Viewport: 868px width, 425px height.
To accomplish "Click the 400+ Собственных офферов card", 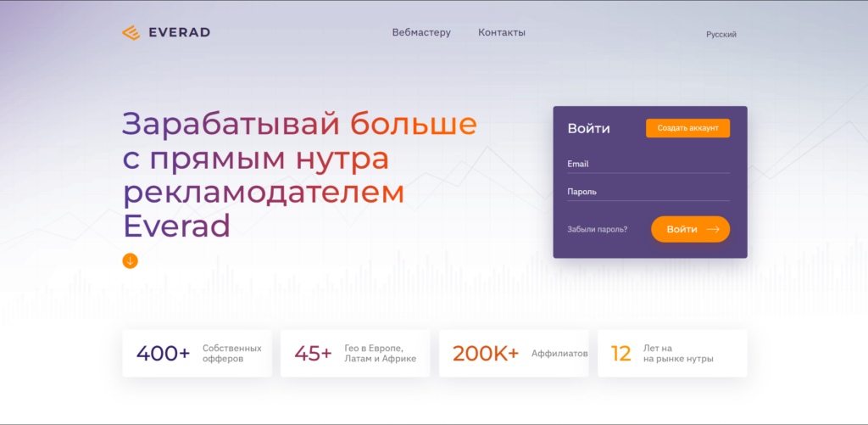I will [197, 354].
